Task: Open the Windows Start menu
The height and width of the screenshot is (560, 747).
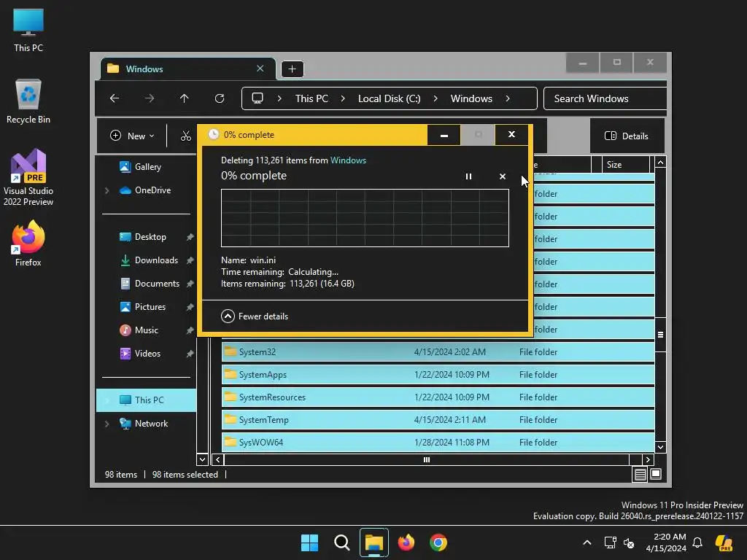Action: pyautogui.click(x=309, y=542)
